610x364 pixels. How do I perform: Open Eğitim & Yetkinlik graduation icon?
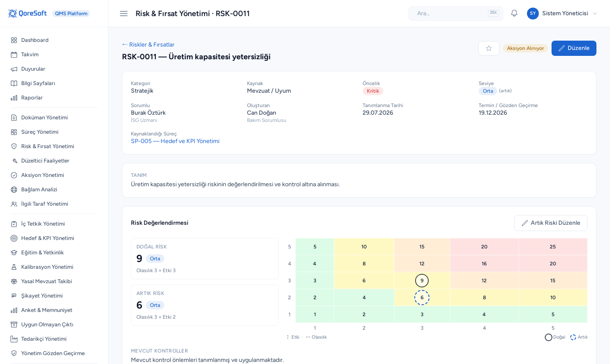[14, 253]
